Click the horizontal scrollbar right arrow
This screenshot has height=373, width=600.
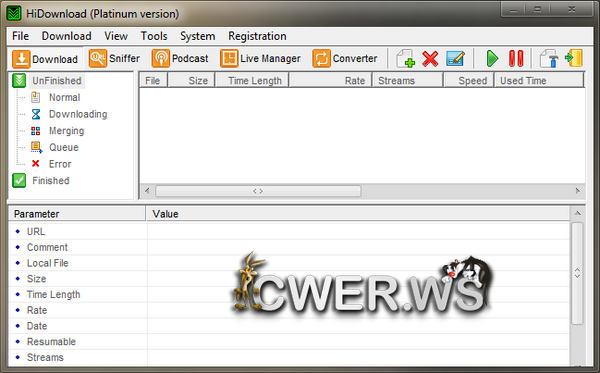pyautogui.click(x=577, y=191)
